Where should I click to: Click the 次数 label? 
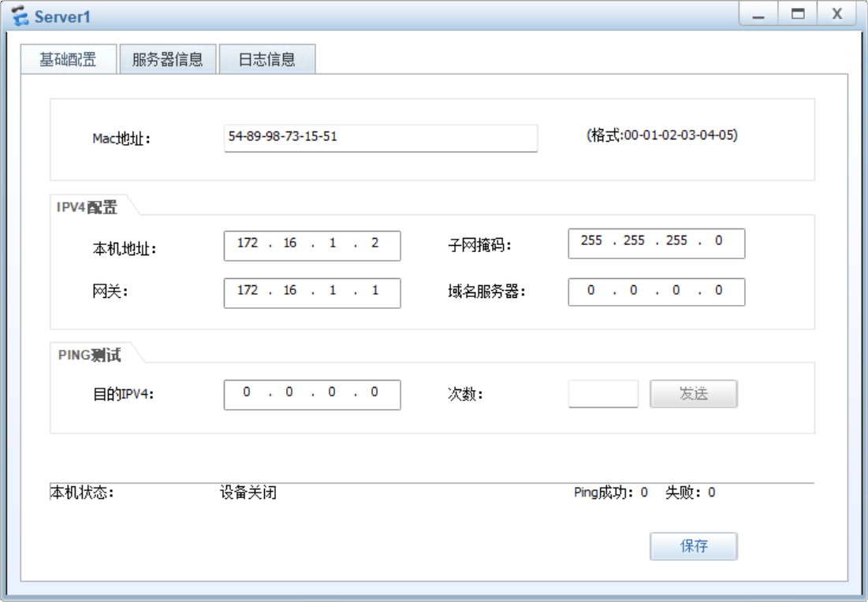click(465, 394)
